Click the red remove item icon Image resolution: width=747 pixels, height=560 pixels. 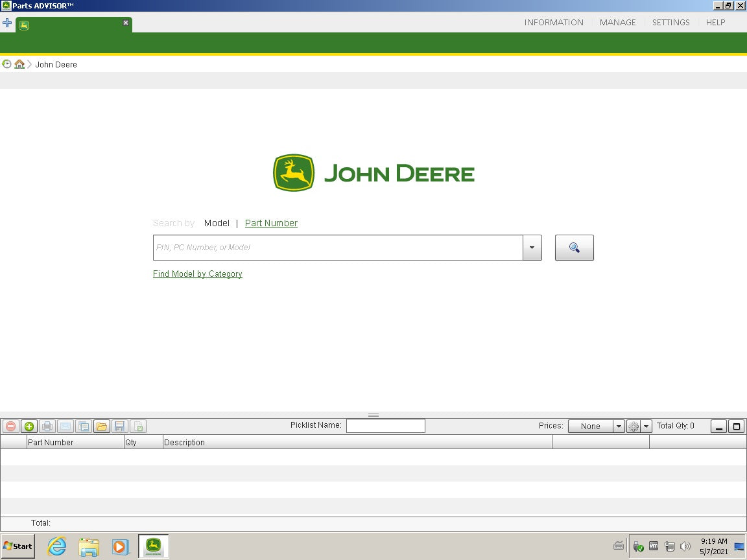[x=10, y=426]
